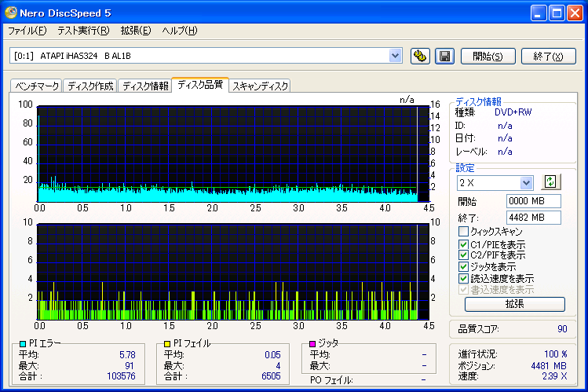The width and height of the screenshot is (588, 392).
Task: Close the Nero DiscSpeed window
Action: (x=575, y=13)
